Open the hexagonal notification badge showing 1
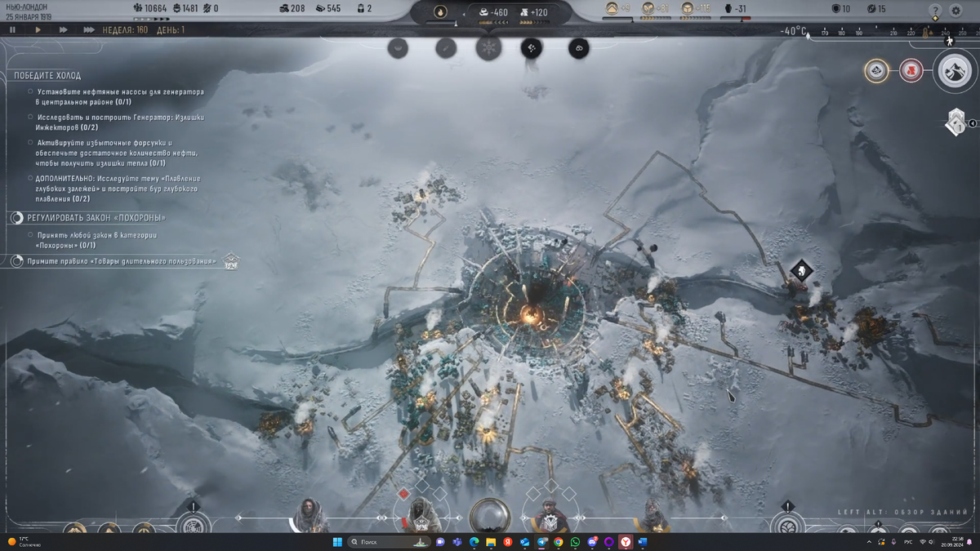The image size is (980, 551). (x=955, y=123)
